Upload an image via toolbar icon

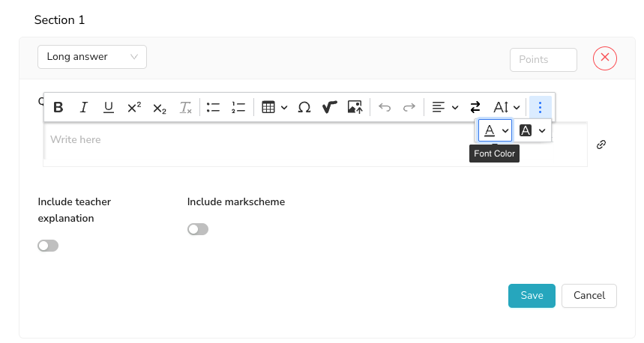[355, 107]
